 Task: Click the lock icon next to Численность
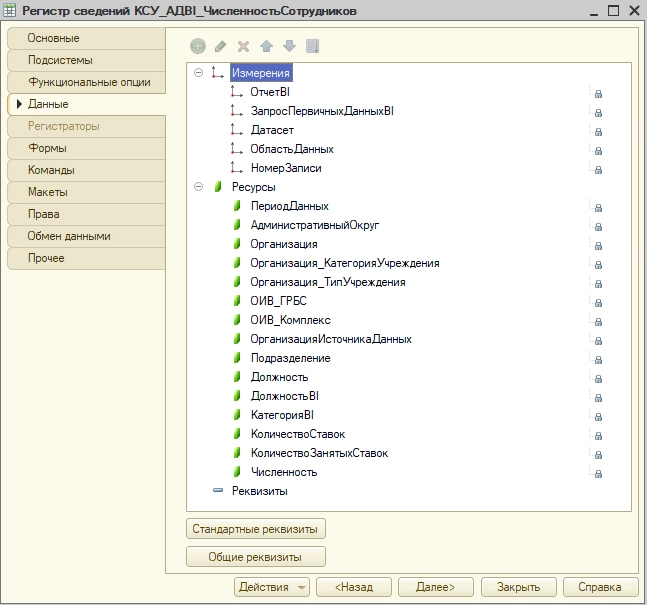tap(598, 473)
